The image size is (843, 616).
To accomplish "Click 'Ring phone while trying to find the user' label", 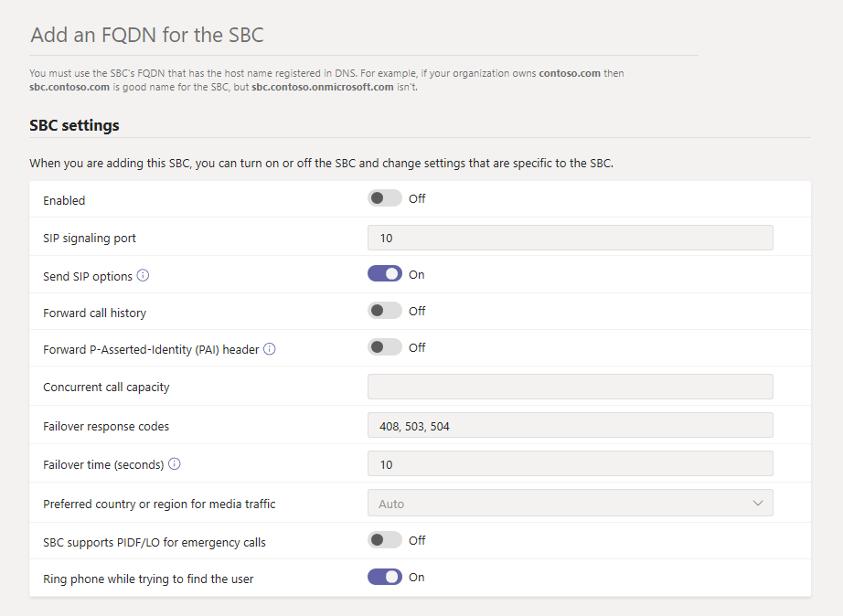I will point(148,579).
